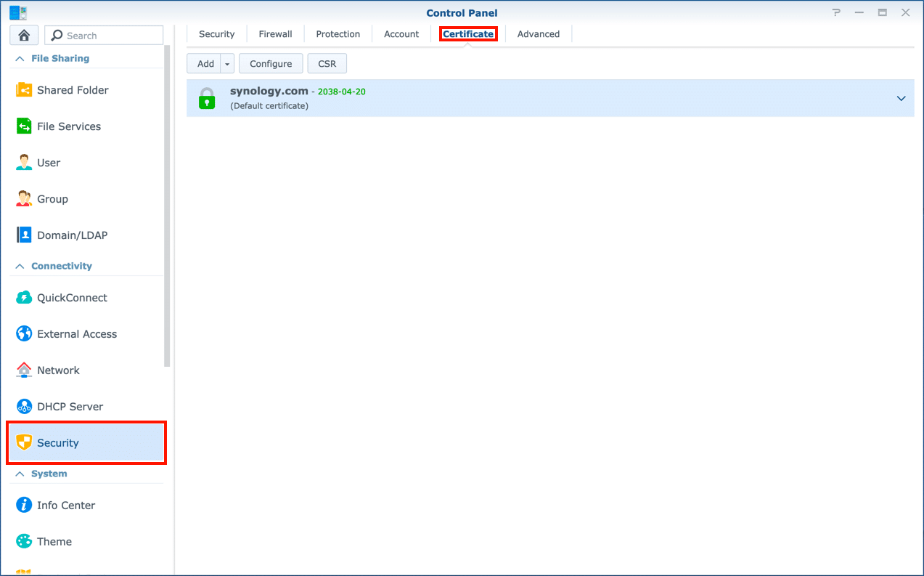Open File Services panel
The height and width of the screenshot is (576, 924).
(69, 126)
